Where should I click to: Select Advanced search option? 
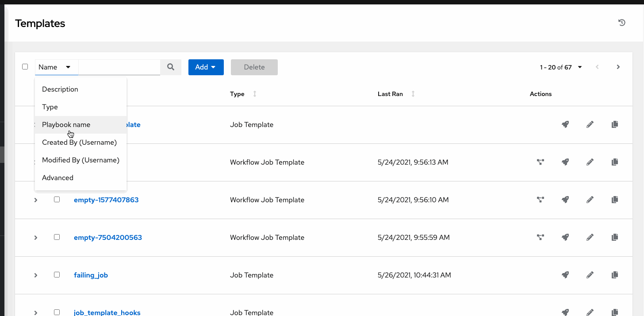pos(81,178)
